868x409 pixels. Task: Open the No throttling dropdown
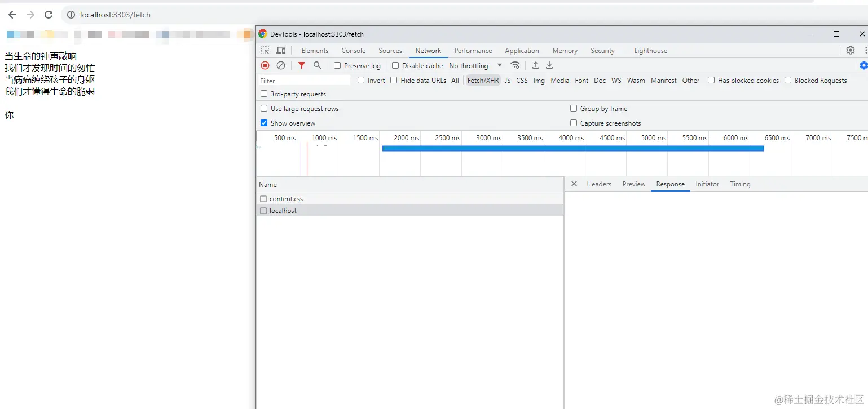(474, 65)
